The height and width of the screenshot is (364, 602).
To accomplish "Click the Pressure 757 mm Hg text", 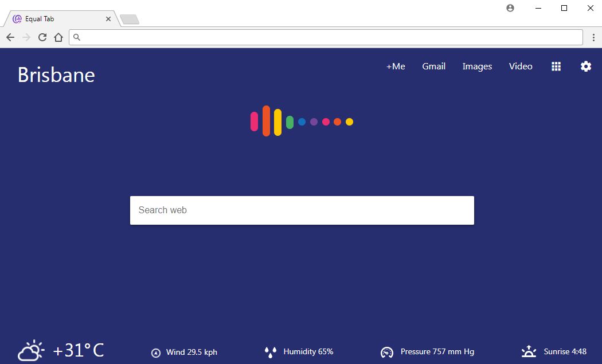I will (x=437, y=352).
